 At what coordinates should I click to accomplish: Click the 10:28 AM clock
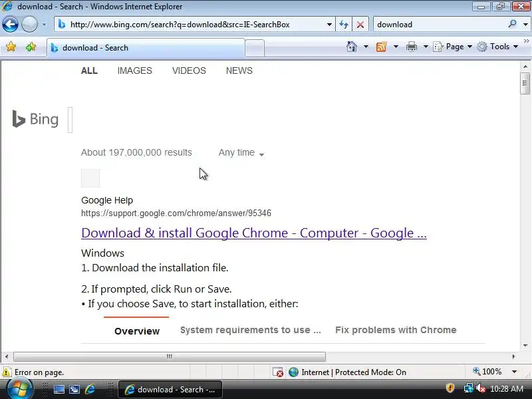tap(507, 389)
